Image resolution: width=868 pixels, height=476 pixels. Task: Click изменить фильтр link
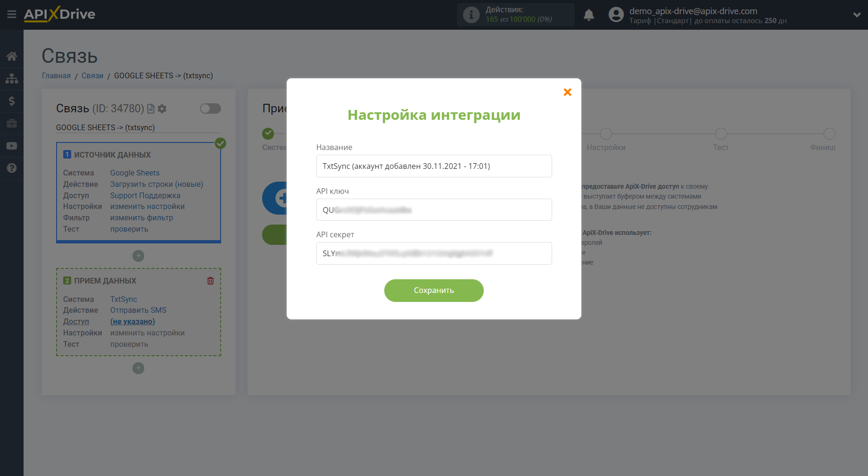coord(141,217)
